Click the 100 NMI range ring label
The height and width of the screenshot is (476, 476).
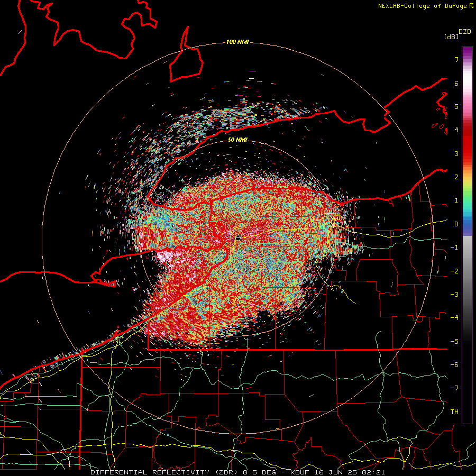point(237,42)
